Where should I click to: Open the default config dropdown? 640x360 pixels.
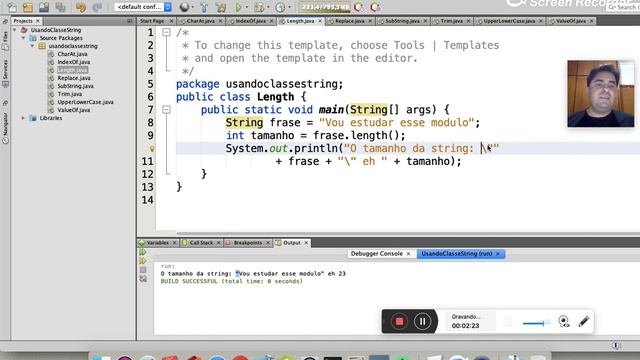(143, 7)
